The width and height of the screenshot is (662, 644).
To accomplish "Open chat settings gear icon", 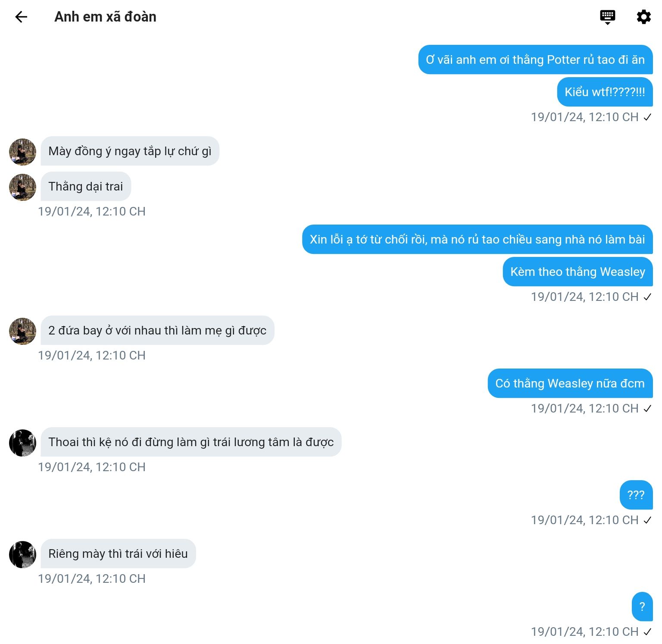I will pyautogui.click(x=643, y=17).
